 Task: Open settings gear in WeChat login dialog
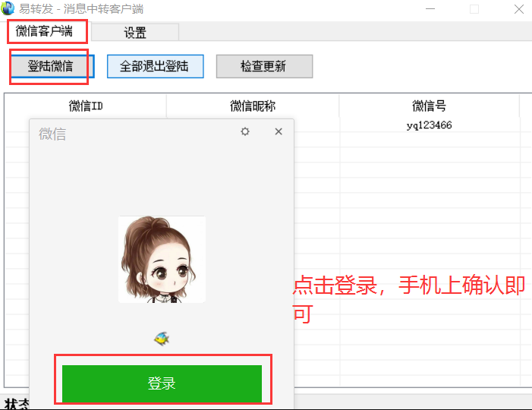(245, 131)
